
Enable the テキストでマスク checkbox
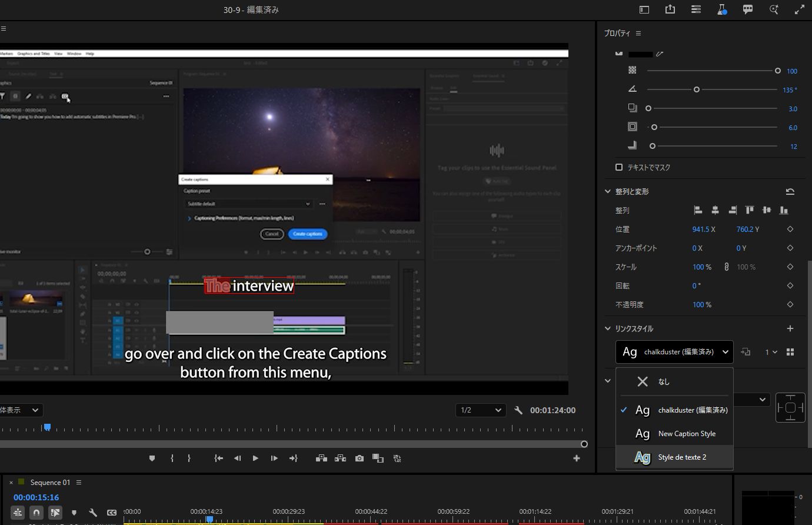(619, 167)
